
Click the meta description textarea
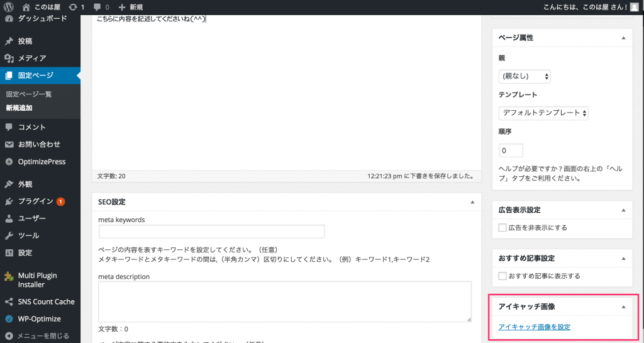tap(285, 302)
